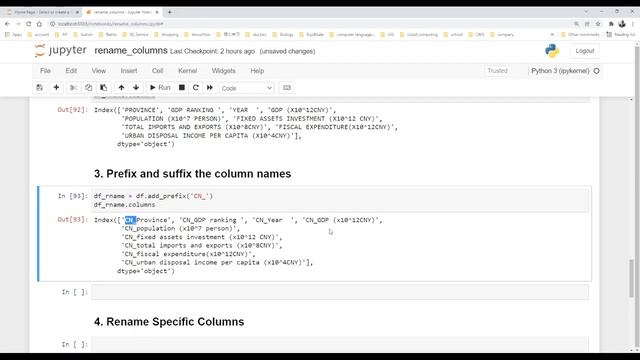Open the browser extensions puzzle icon

(x=611, y=24)
